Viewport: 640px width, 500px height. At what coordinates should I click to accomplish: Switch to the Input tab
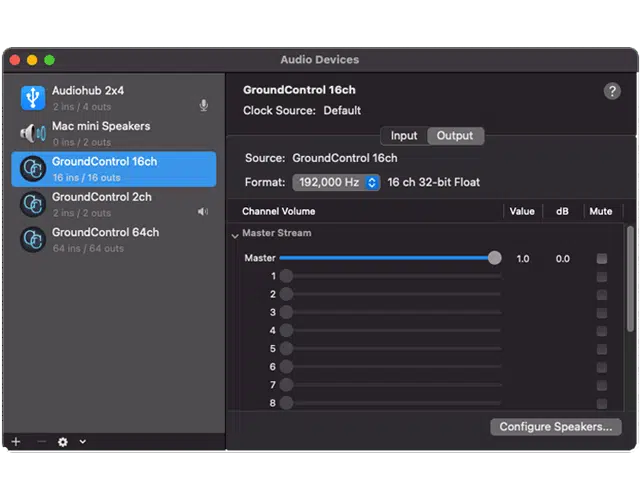(404, 136)
